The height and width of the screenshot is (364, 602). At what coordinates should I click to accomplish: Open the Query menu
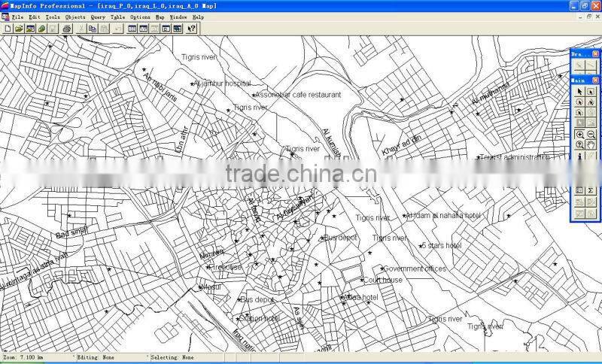98,17
